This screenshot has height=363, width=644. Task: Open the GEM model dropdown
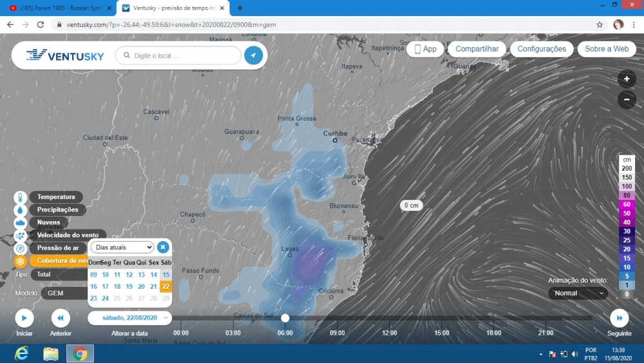tap(63, 293)
